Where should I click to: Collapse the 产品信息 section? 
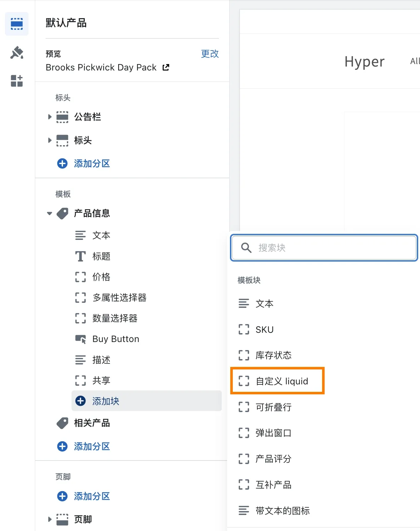[49, 213]
